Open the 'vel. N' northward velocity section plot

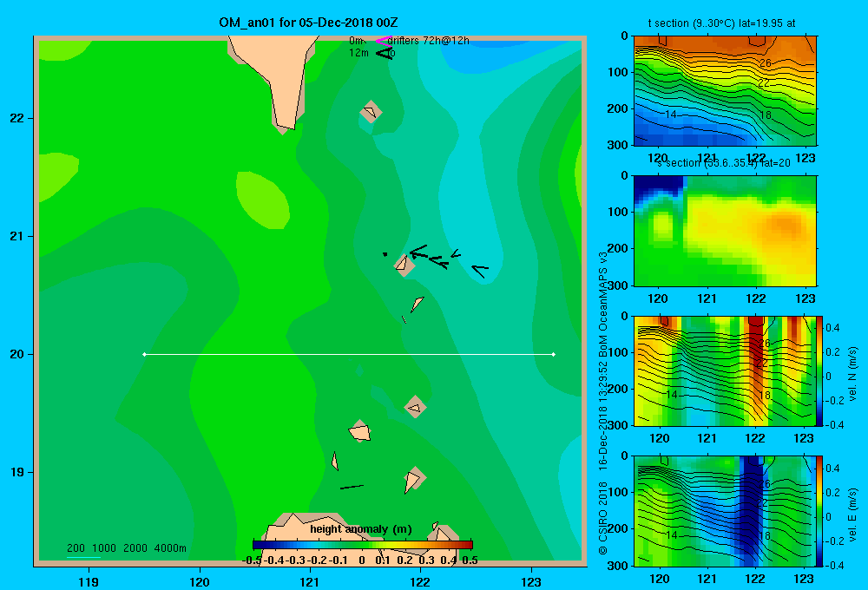pos(725,370)
